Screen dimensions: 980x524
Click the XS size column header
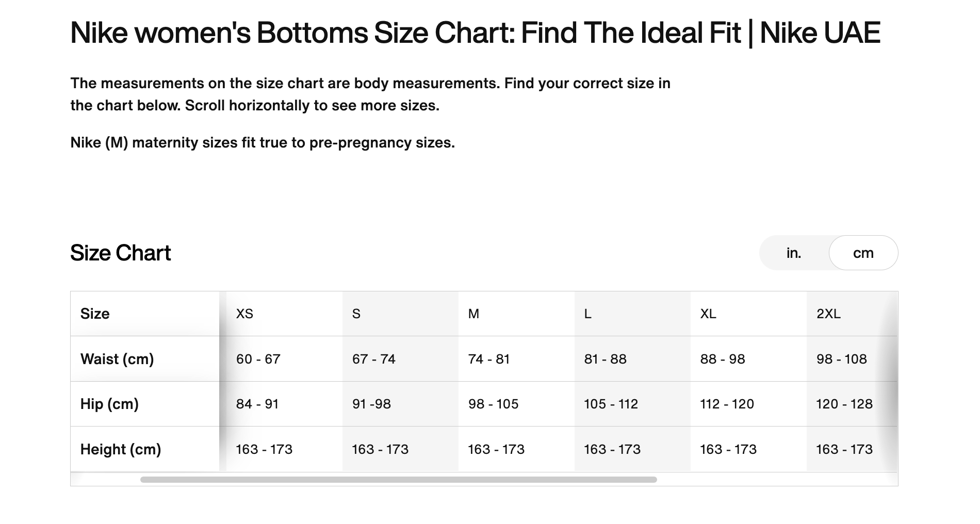pyautogui.click(x=244, y=314)
